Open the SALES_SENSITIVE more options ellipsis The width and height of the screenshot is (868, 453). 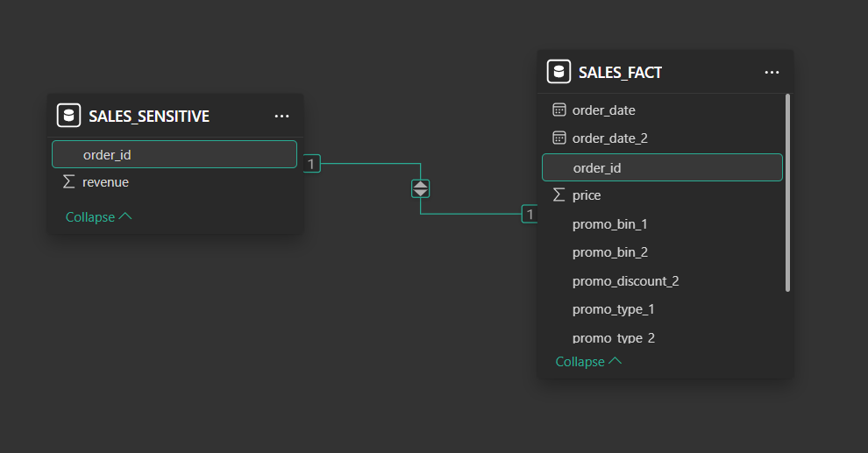coord(281,117)
